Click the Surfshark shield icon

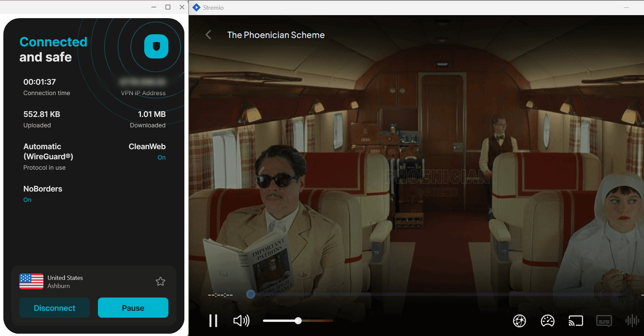pyautogui.click(x=156, y=46)
